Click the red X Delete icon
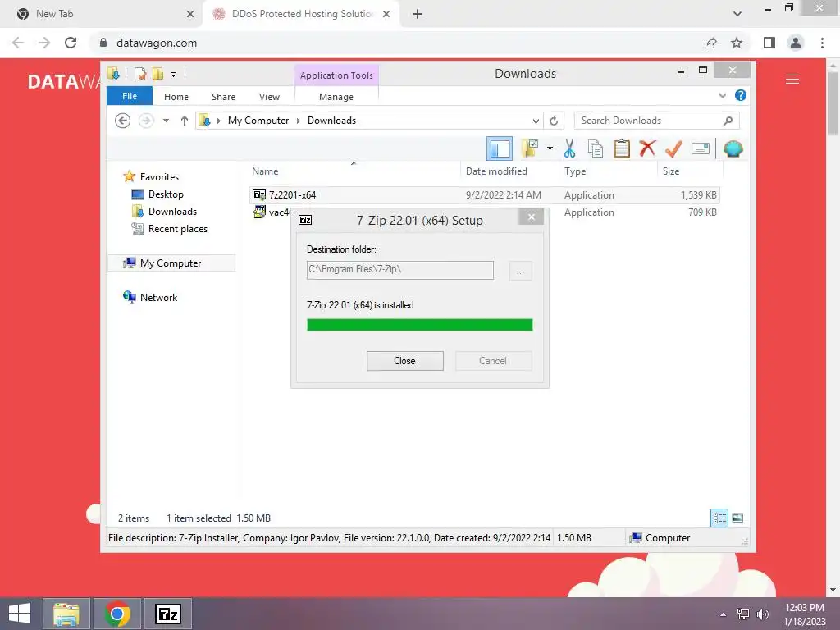 tap(647, 148)
